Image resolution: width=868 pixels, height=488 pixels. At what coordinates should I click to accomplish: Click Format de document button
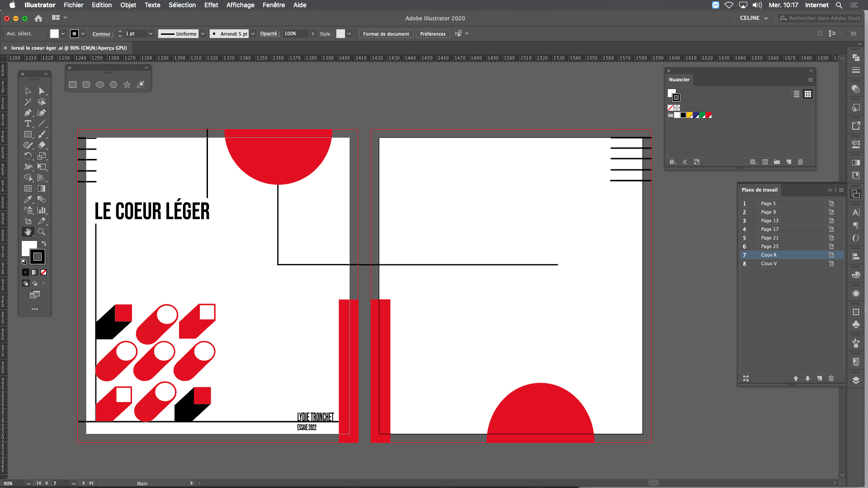click(x=386, y=34)
